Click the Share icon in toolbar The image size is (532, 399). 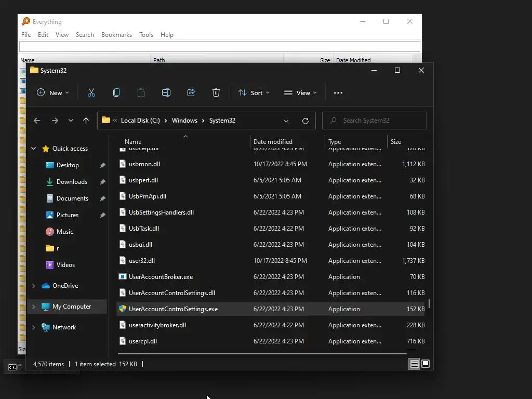pos(191,92)
